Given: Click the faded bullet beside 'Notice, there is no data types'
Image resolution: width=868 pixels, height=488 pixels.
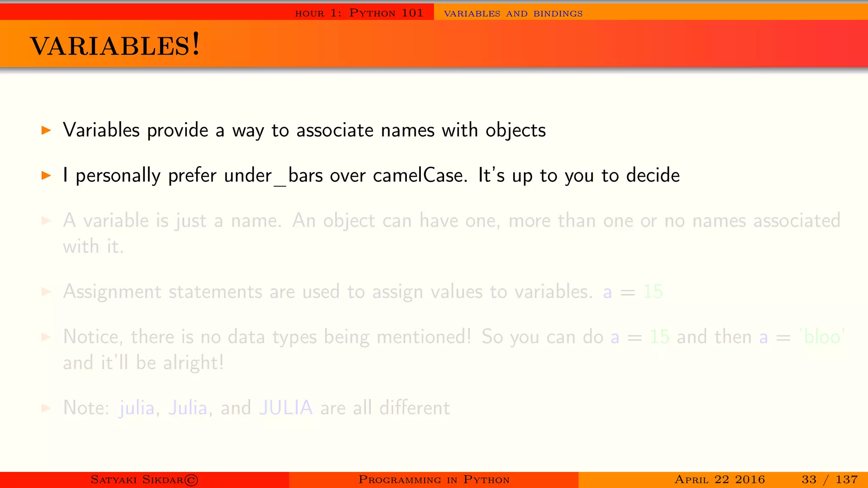Looking at the screenshot, I should 46,337.
